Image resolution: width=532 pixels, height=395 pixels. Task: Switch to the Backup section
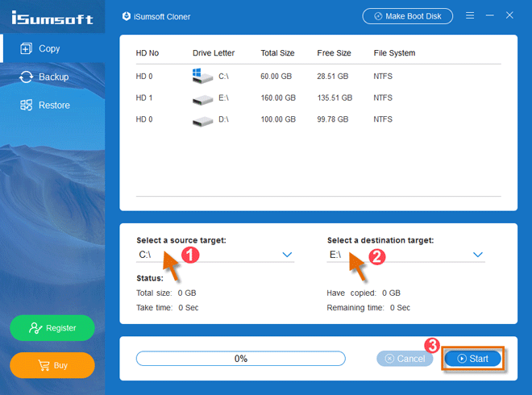(x=52, y=77)
